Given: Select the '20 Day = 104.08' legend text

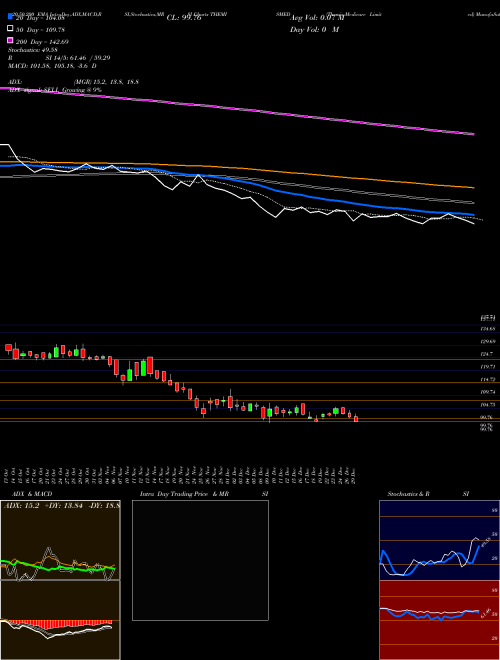Looking at the screenshot, I should (x=40, y=18).
